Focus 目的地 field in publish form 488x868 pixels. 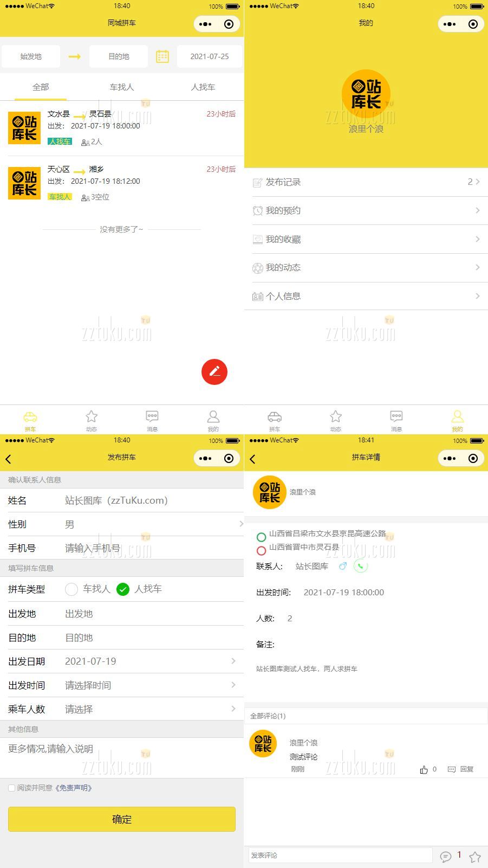coord(152,638)
